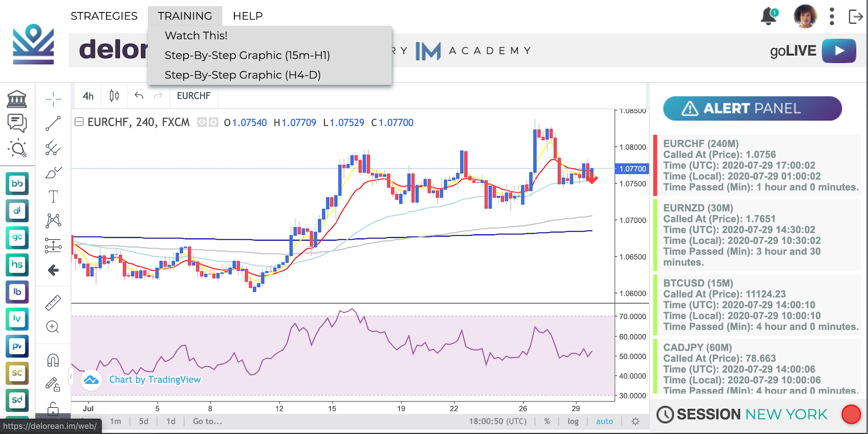
Task: Open the 18:00:50 (UTC) timezone menu
Action: coord(497,421)
